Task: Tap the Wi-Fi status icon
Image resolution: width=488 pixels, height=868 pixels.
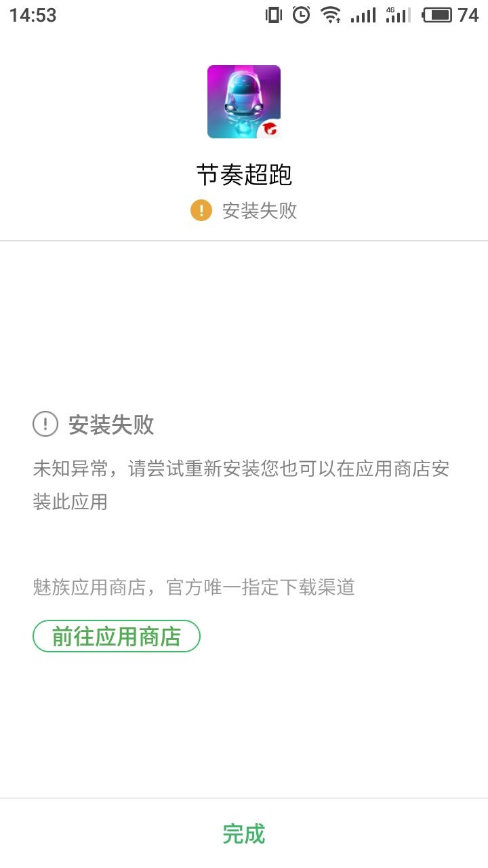Action: (x=331, y=15)
